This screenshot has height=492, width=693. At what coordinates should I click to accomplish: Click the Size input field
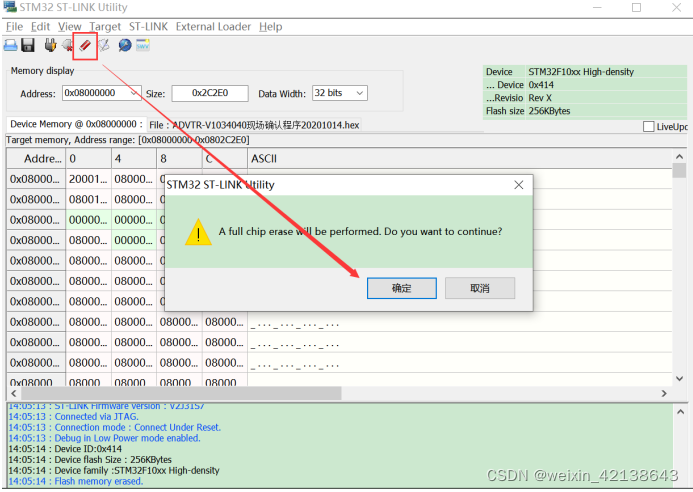coord(210,93)
